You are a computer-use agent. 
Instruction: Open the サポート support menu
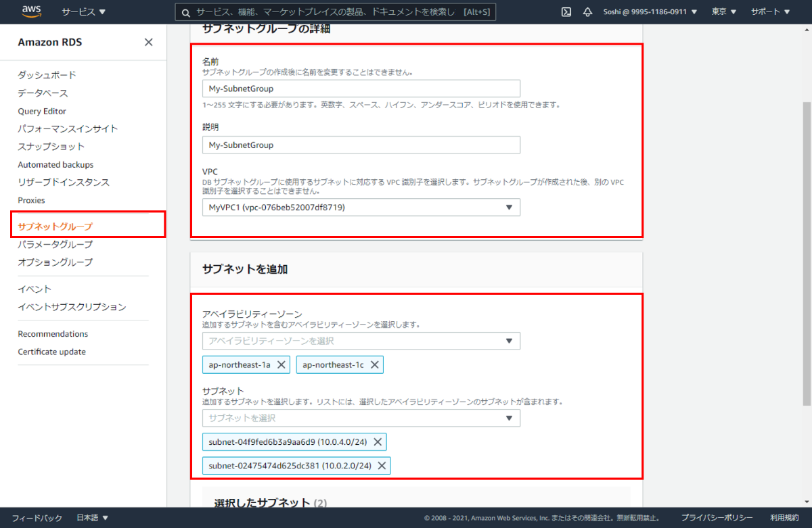(771, 12)
